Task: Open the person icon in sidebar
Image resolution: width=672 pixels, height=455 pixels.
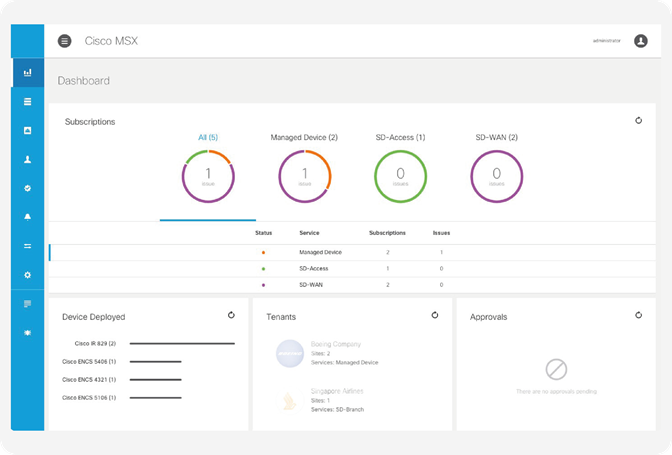Action: pyautogui.click(x=27, y=159)
